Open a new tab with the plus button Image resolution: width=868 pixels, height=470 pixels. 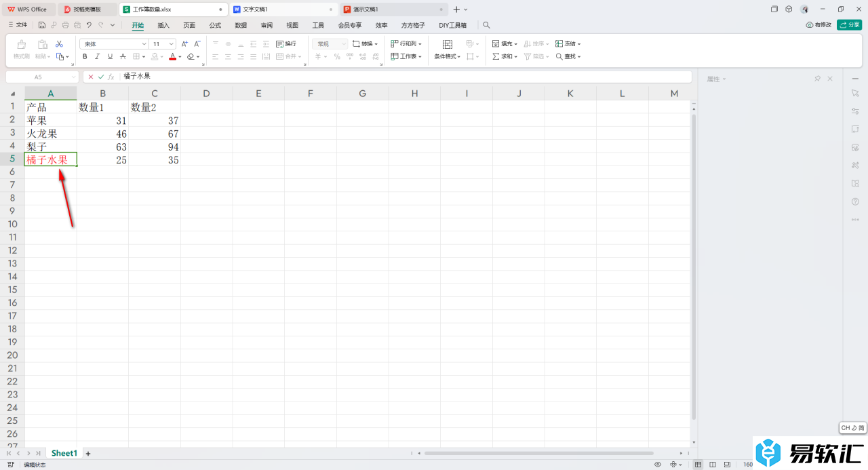(x=456, y=9)
